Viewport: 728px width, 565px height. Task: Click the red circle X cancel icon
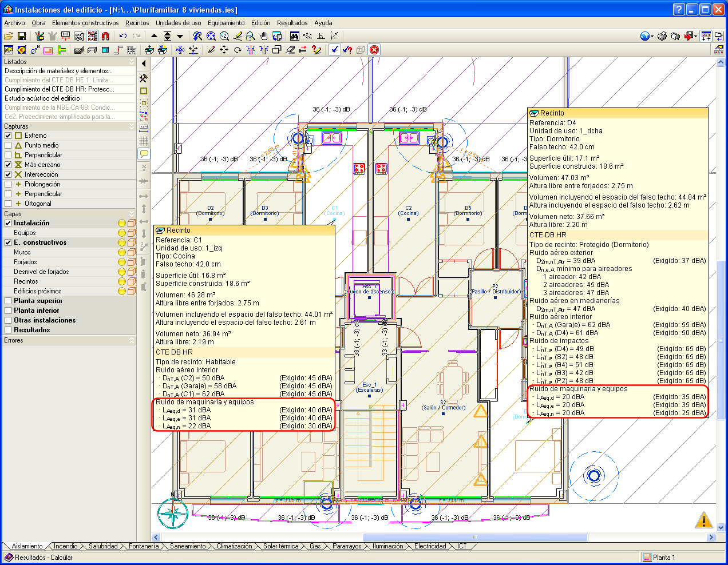tap(374, 50)
